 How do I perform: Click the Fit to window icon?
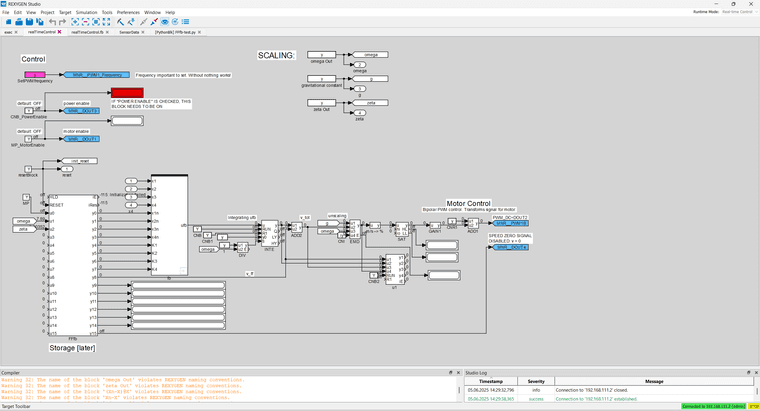pos(106,22)
